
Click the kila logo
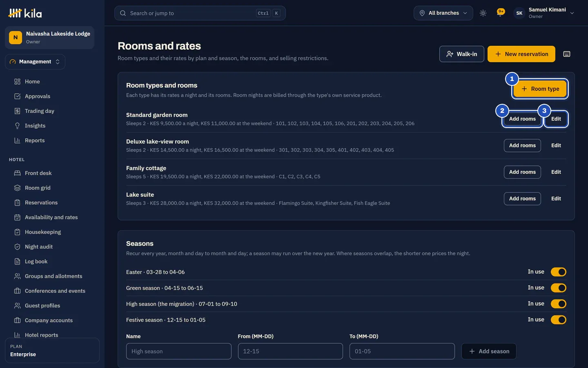point(25,13)
